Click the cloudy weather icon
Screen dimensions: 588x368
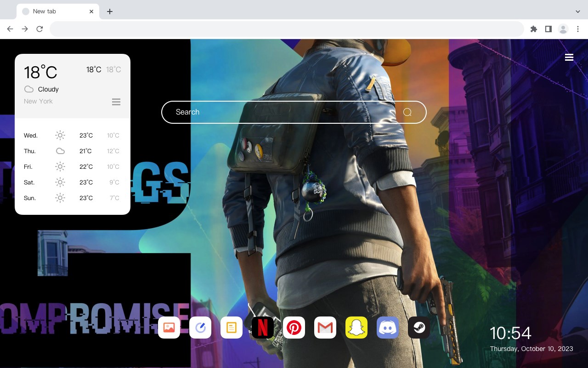click(x=29, y=89)
